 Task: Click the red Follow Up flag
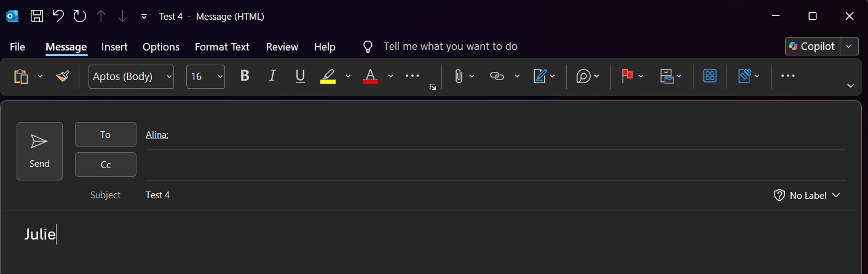627,76
